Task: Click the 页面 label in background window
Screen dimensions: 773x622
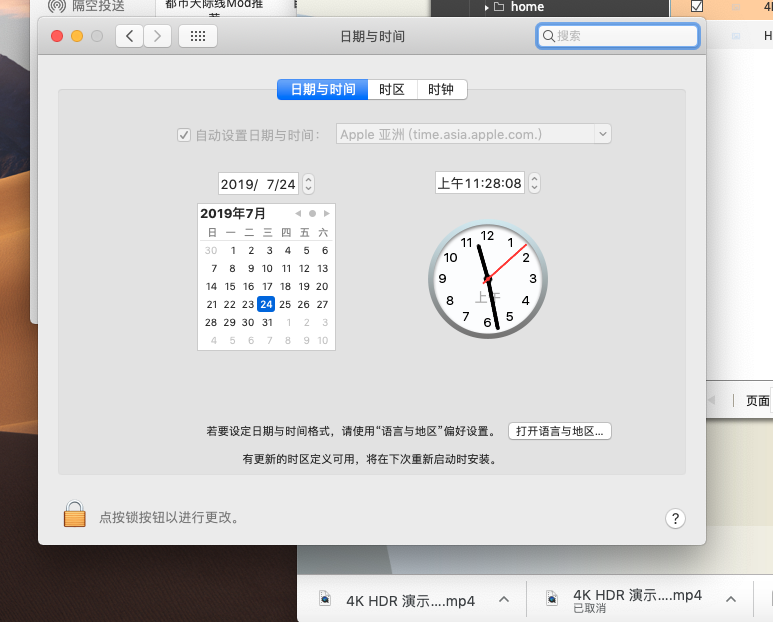Action: click(758, 401)
